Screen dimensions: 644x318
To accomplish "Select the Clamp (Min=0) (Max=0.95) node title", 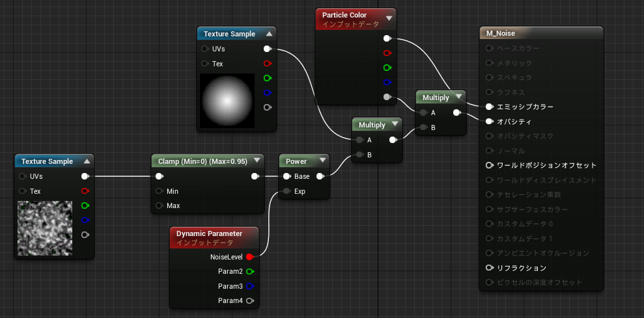I will tap(203, 161).
